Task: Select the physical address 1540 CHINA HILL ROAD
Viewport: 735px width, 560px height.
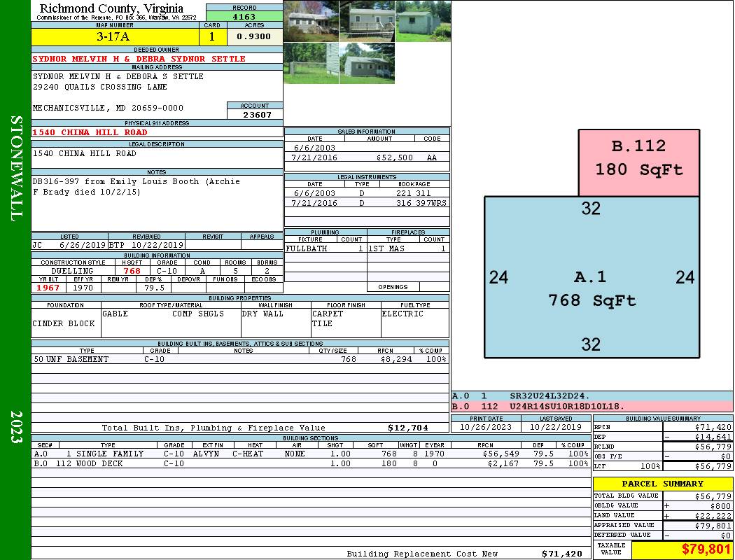Action: point(90,132)
